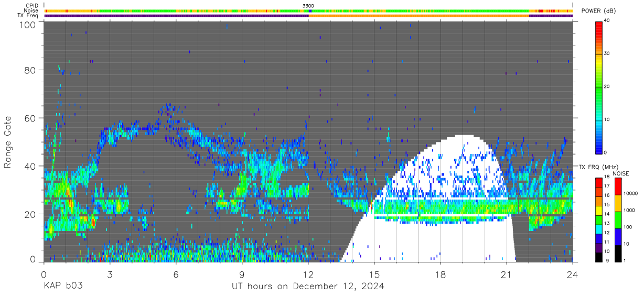
Task: Click the red swatch in the NOISE legend
Action: click(617, 186)
